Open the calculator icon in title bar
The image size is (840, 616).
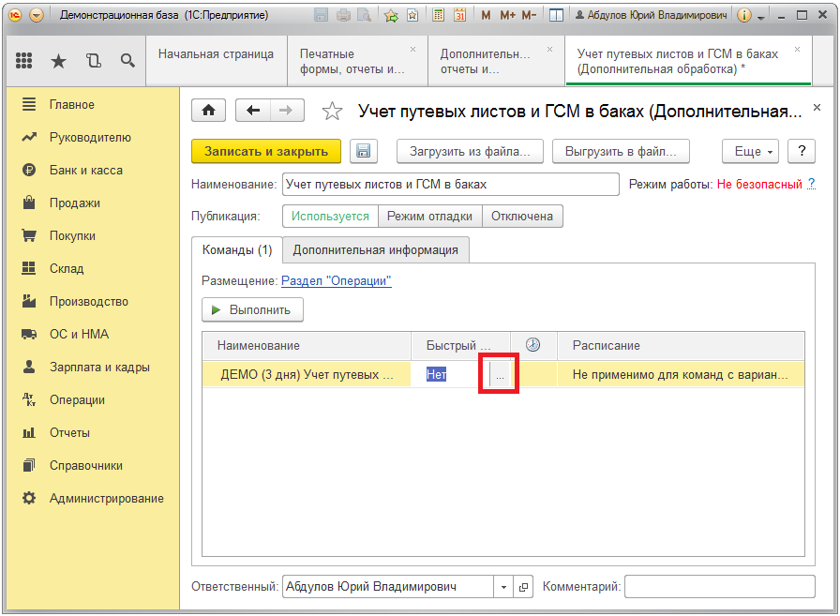438,15
